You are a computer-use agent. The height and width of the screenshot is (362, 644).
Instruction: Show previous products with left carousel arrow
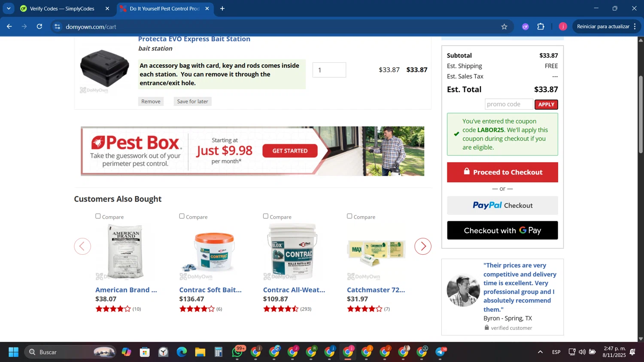pos(82,246)
